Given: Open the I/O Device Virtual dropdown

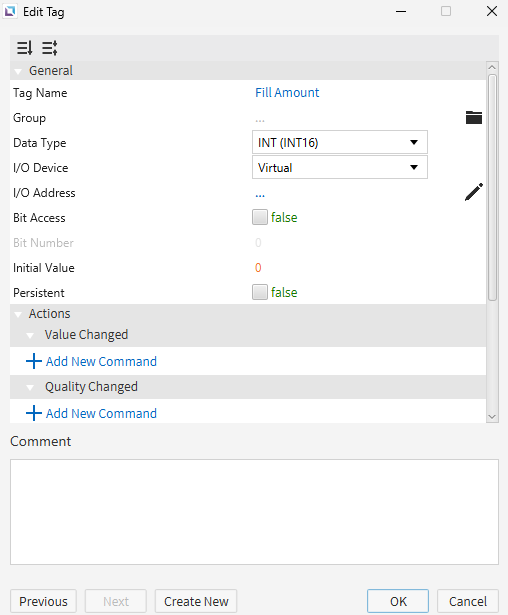Looking at the screenshot, I should tap(340, 167).
